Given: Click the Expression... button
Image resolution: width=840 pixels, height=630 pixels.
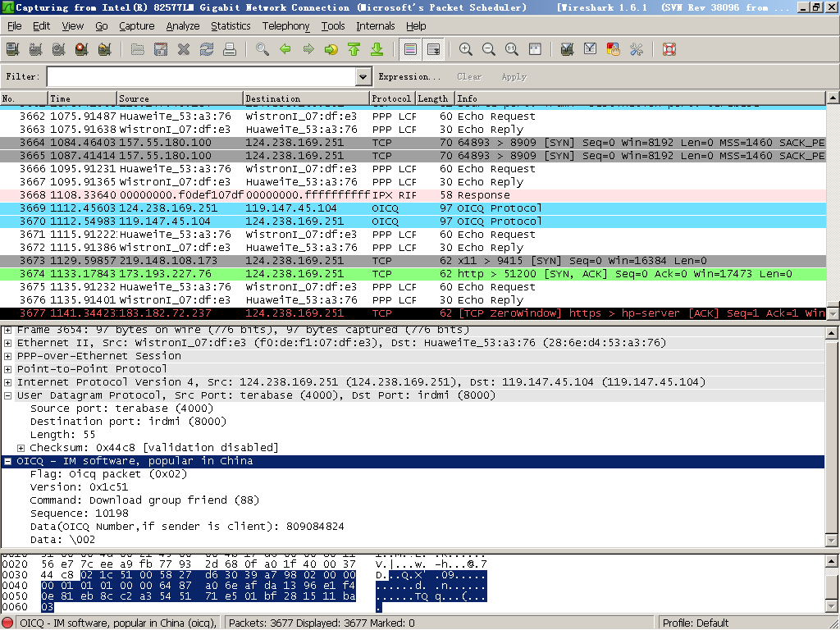Looking at the screenshot, I should click(409, 76).
